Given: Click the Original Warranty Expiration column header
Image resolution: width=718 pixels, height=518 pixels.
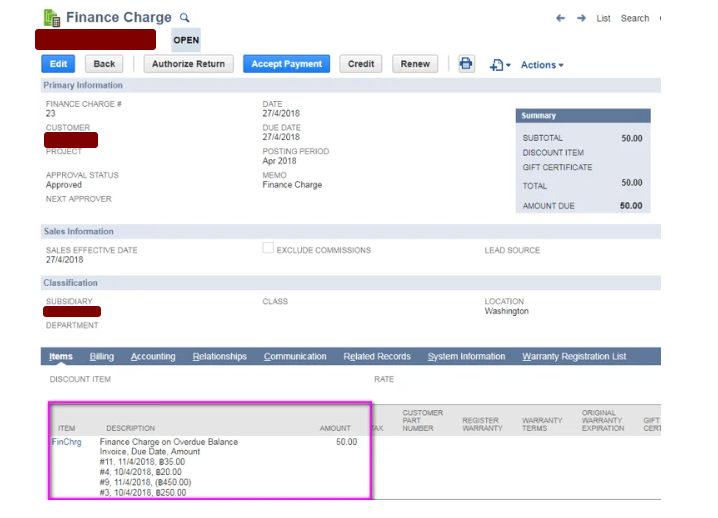Looking at the screenshot, I should click(x=603, y=420).
